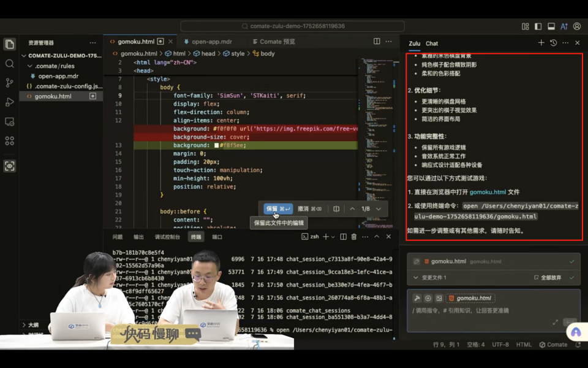Kill the terminal with trash icon
Viewport: 588px width, 368px height.
coord(353,237)
